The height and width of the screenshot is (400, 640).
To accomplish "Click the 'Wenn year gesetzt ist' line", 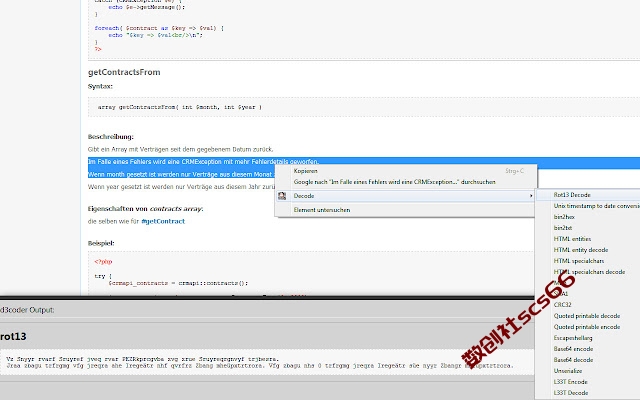I will 181,187.
